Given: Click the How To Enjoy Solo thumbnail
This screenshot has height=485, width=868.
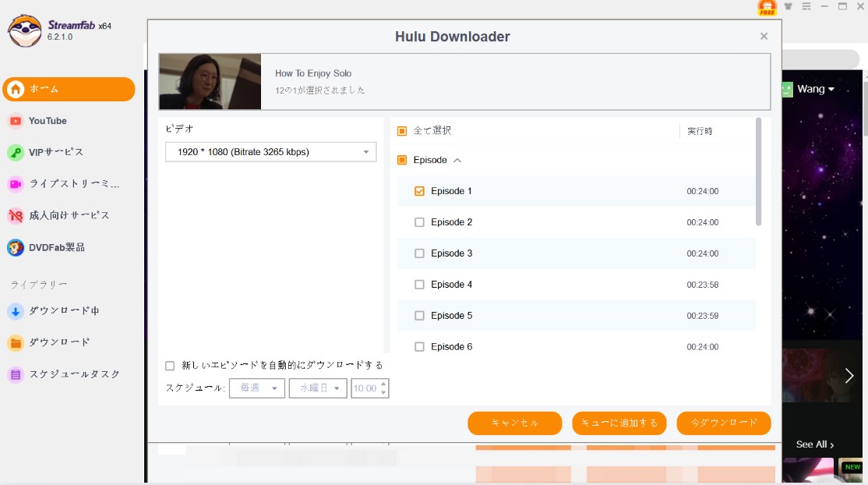Looking at the screenshot, I should (x=210, y=81).
